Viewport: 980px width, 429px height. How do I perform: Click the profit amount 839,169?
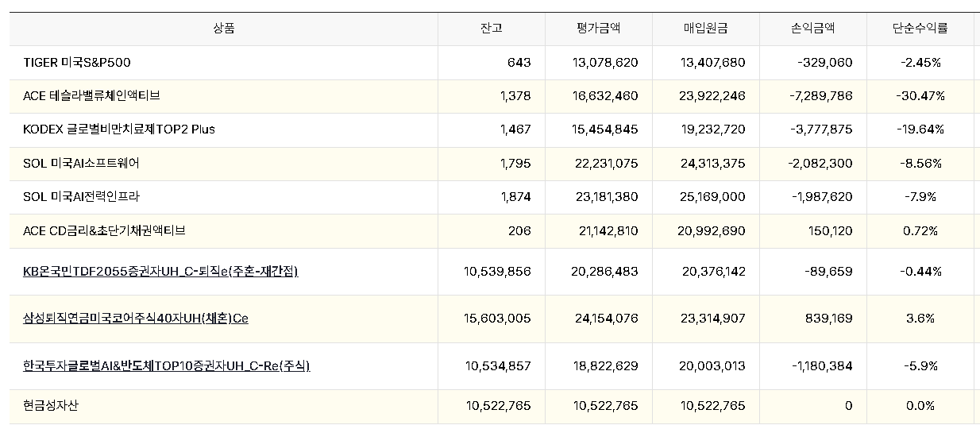click(830, 318)
